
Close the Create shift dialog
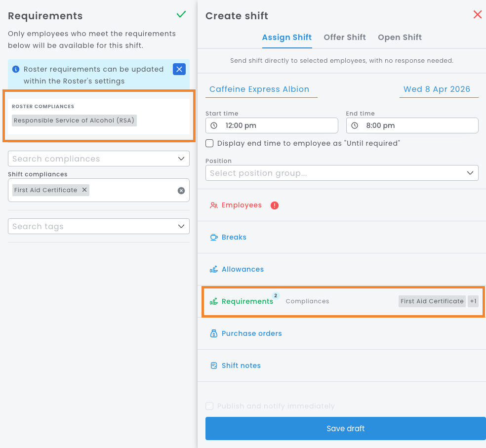[x=477, y=15]
